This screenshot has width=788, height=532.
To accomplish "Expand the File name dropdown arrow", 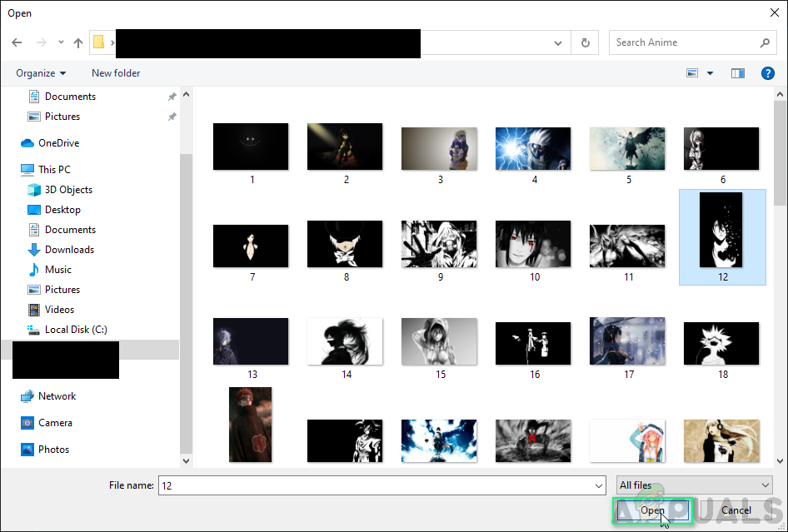I will point(599,485).
